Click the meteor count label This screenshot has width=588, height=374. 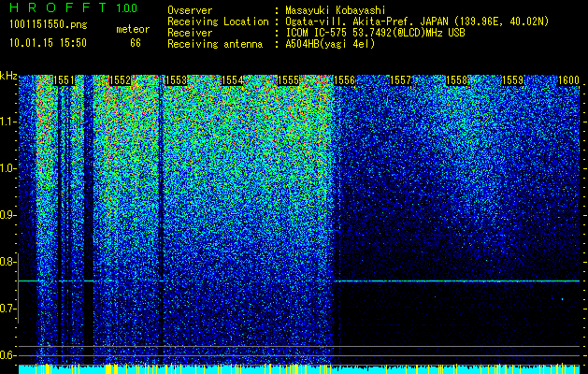pyautogui.click(x=133, y=29)
